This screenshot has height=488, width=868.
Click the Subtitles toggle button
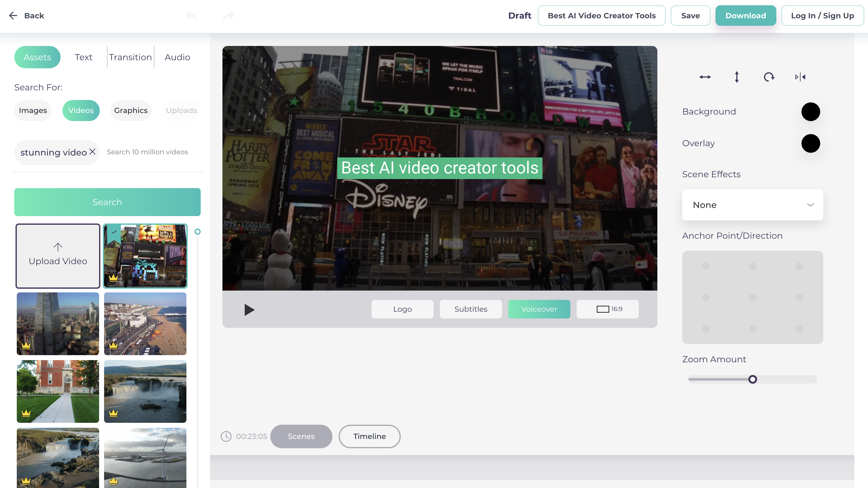pyautogui.click(x=471, y=309)
